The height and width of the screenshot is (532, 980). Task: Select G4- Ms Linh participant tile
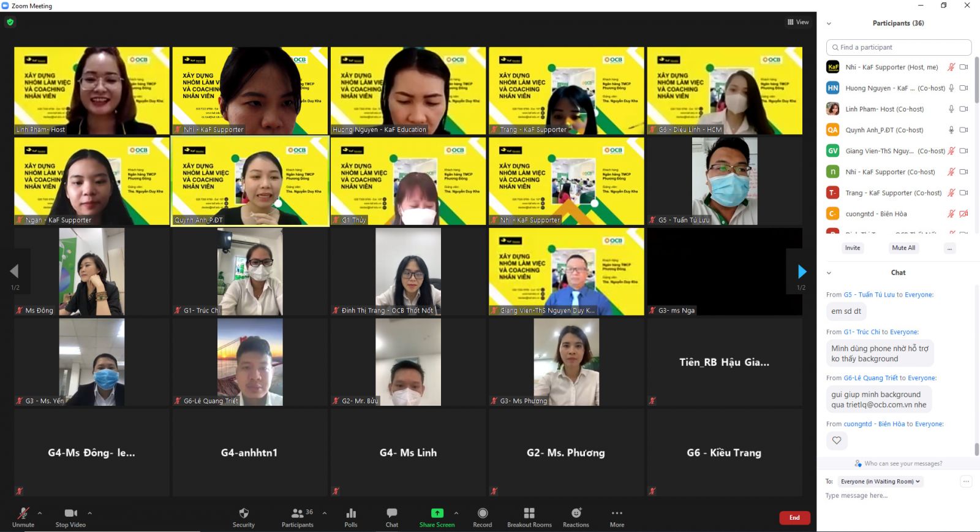[x=409, y=452]
